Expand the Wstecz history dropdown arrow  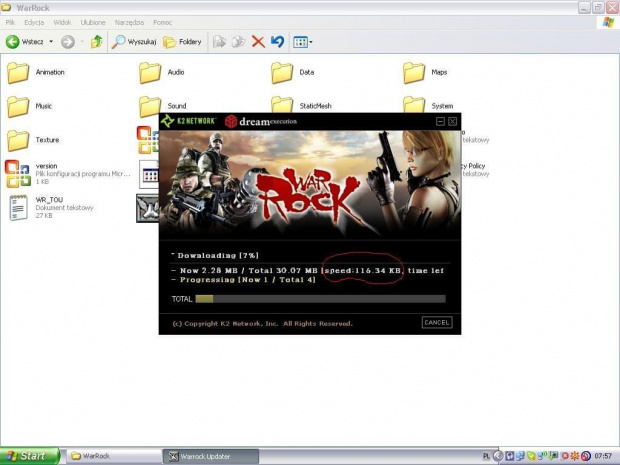tap(51, 42)
